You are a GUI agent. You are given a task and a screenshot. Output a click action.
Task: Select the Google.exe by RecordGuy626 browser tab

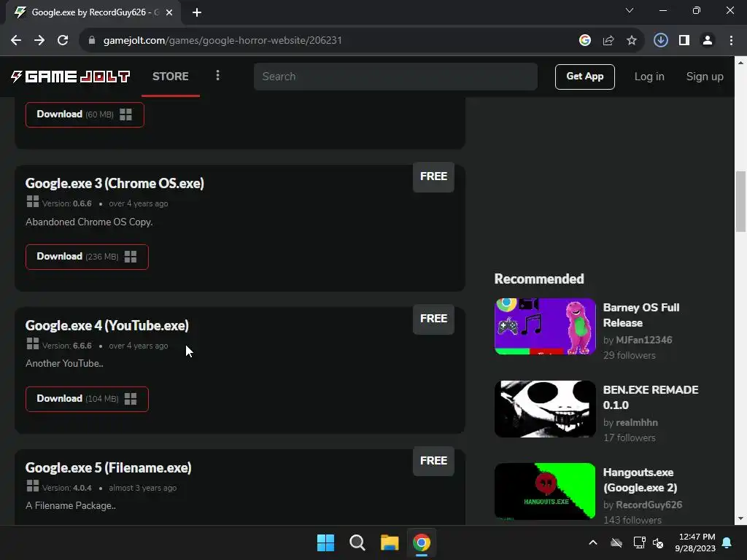(x=93, y=12)
